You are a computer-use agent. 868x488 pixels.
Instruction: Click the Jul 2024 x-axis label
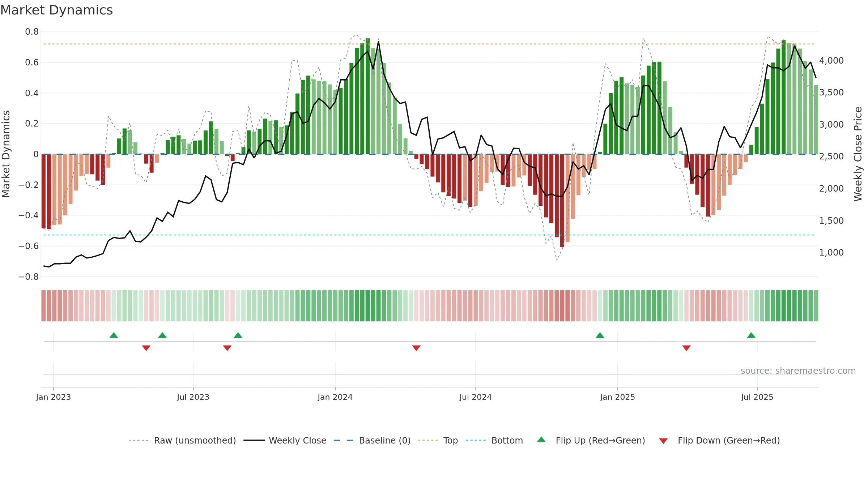pyautogui.click(x=476, y=397)
